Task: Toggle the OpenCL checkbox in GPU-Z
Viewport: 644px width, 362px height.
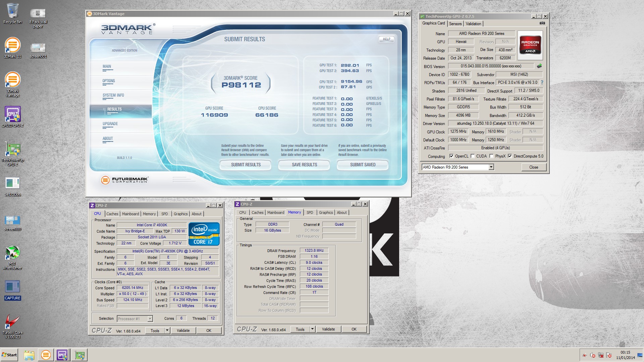Action: coord(451,156)
